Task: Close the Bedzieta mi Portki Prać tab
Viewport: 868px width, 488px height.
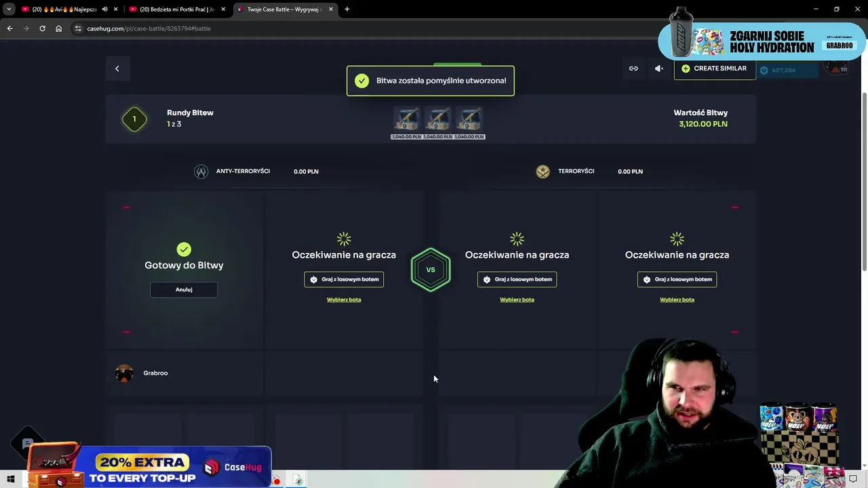Action: 223,9
